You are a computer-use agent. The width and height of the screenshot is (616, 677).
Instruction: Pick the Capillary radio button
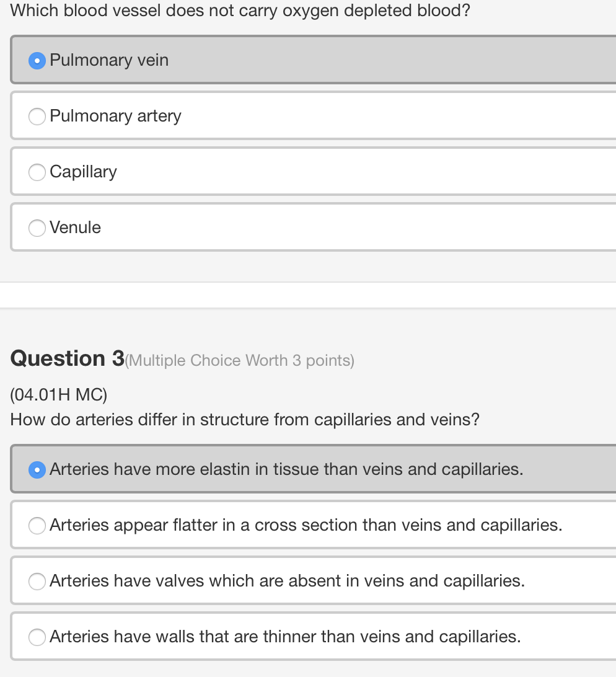(x=37, y=172)
